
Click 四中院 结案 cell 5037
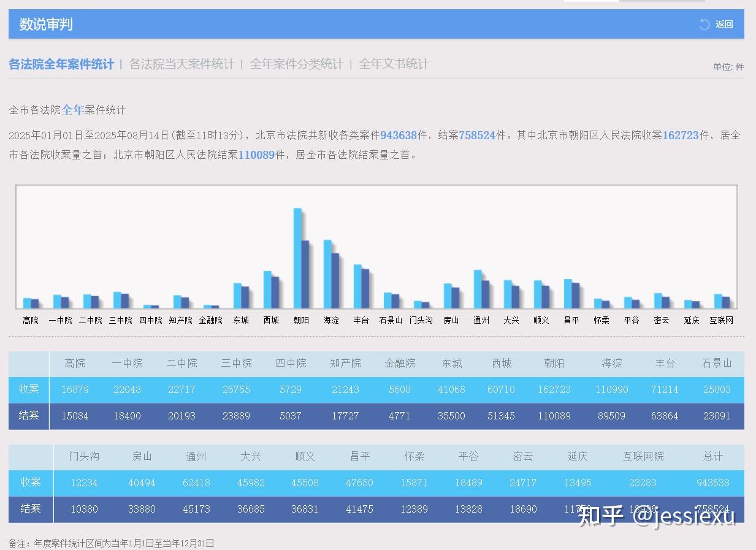coord(291,416)
